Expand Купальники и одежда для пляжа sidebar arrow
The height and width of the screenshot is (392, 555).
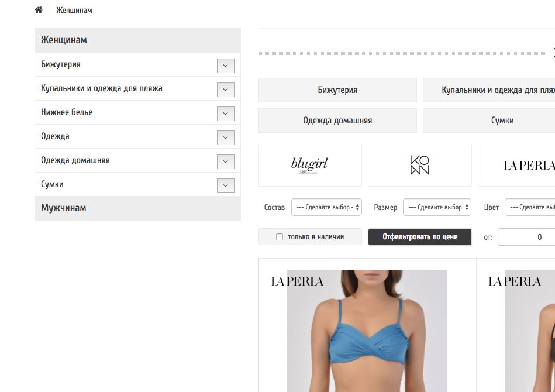(x=226, y=90)
